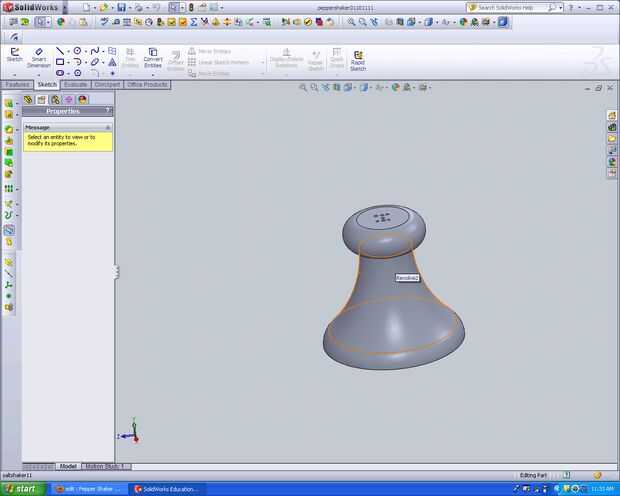Image resolution: width=620 pixels, height=496 pixels.
Task: Open the Circle tool dropdown arrow
Action: (x=85, y=51)
